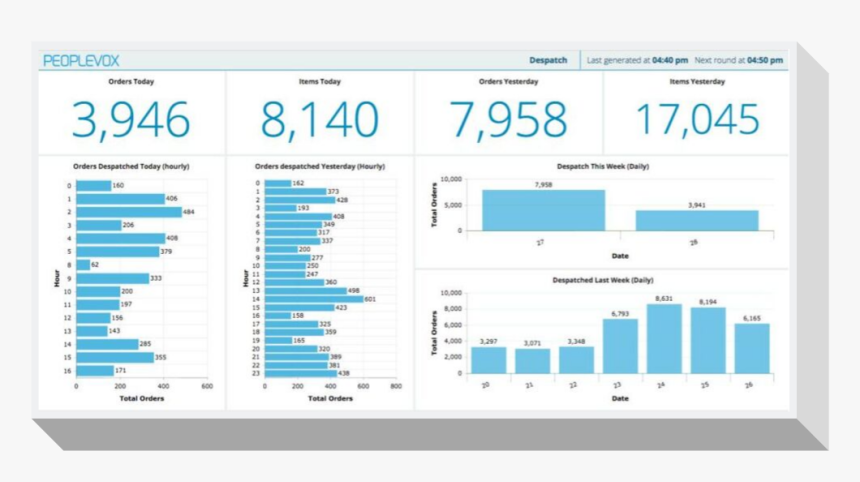
Task: Click last week's bar labeled 6,165
Action: 752,349
